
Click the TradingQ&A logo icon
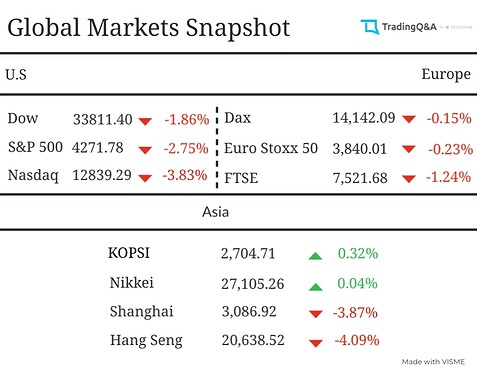[x=370, y=27]
